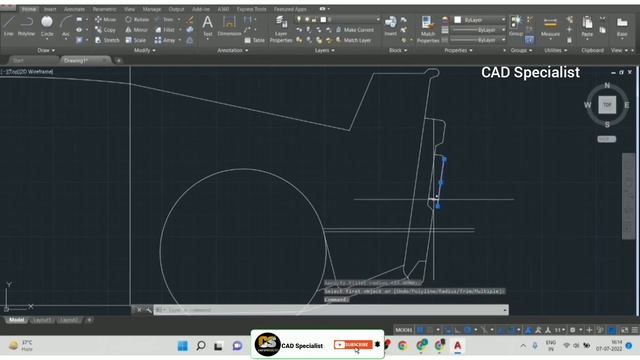Open the customization menu in status bar
Viewport: 640px width, 360px height.
(x=635, y=330)
